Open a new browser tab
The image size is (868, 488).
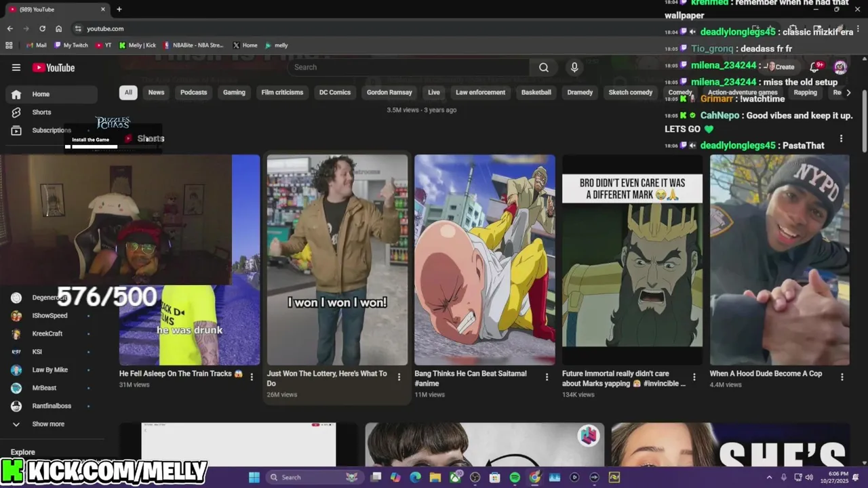coord(119,9)
